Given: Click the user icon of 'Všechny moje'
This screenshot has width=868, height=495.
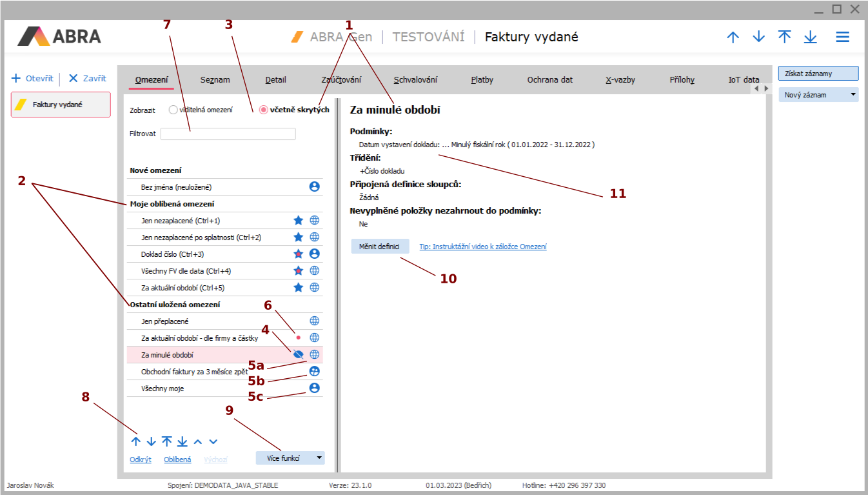Looking at the screenshot, I should pyautogui.click(x=315, y=388).
